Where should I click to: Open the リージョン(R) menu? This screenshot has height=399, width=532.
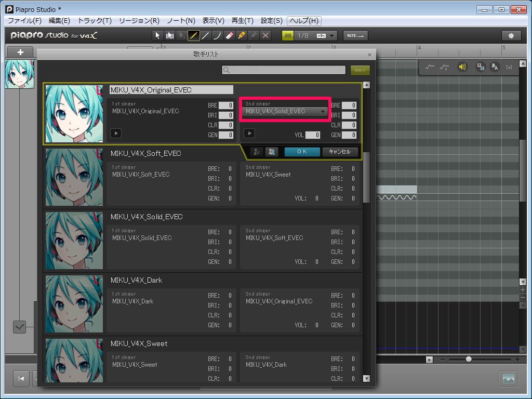point(139,21)
